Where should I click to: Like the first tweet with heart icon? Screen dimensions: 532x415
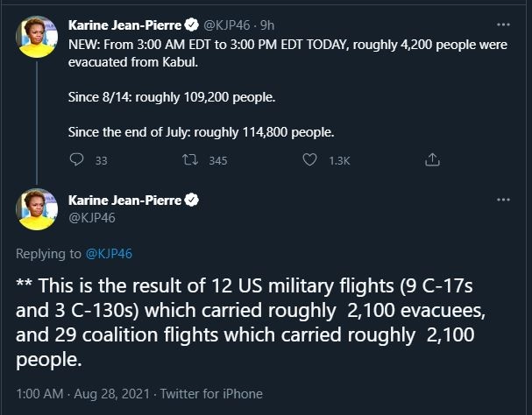point(309,160)
